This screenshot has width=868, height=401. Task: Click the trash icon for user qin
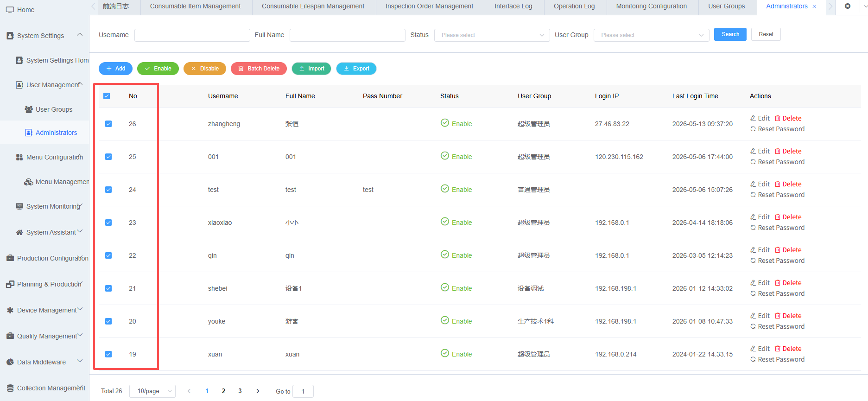(x=778, y=250)
